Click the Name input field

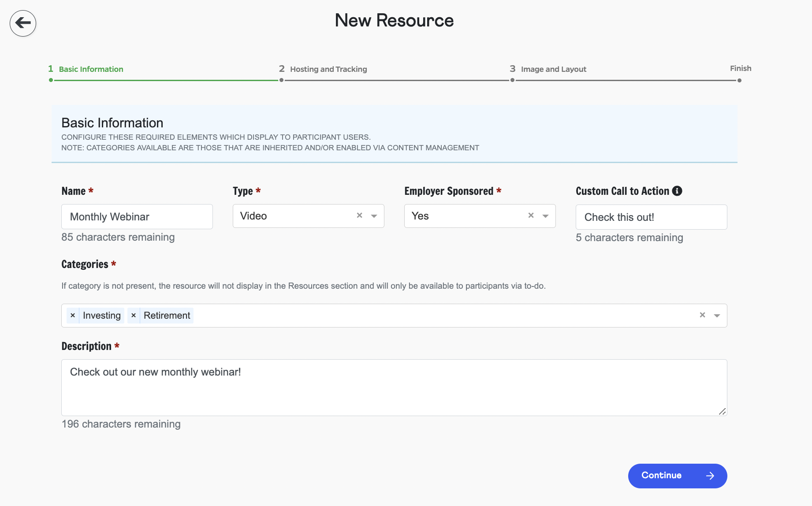click(137, 217)
